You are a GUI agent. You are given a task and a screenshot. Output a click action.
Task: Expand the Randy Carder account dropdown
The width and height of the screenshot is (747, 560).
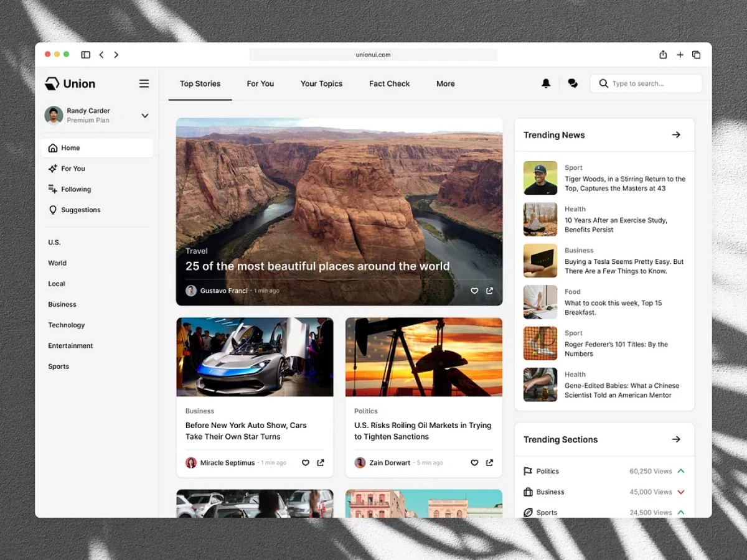pos(144,115)
